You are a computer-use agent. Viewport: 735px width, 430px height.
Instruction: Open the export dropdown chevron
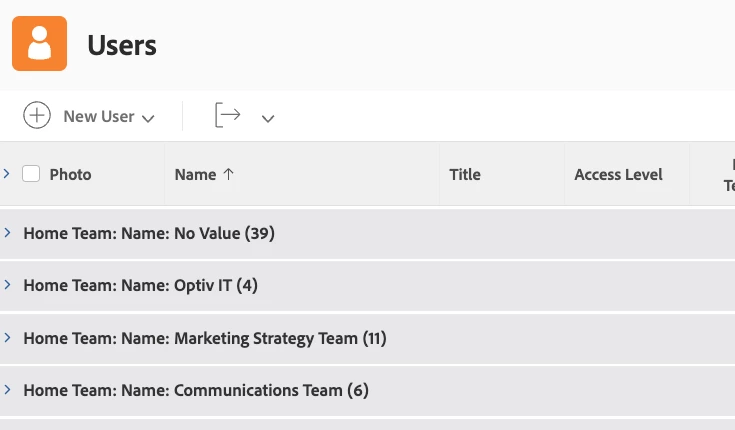(x=267, y=118)
